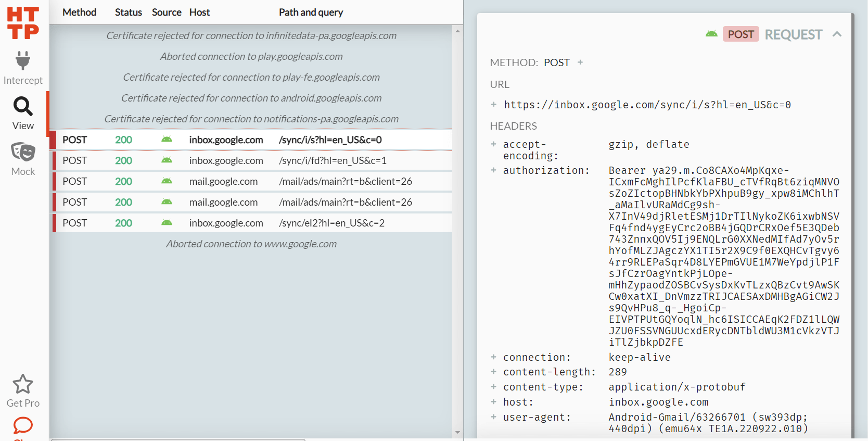Click the 200 status in /sync/i/fd row
This screenshot has width=868, height=441.
click(x=123, y=160)
